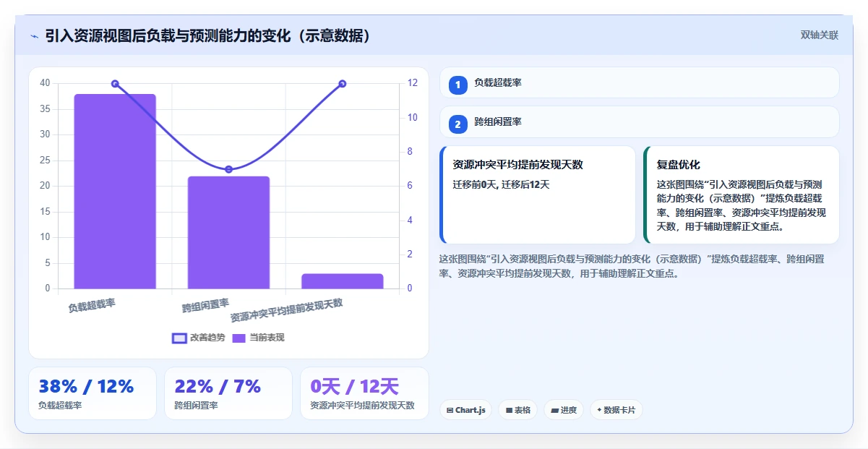This screenshot has height=449, width=868.
Task: Click the left axis value 40
Action: click(x=45, y=83)
